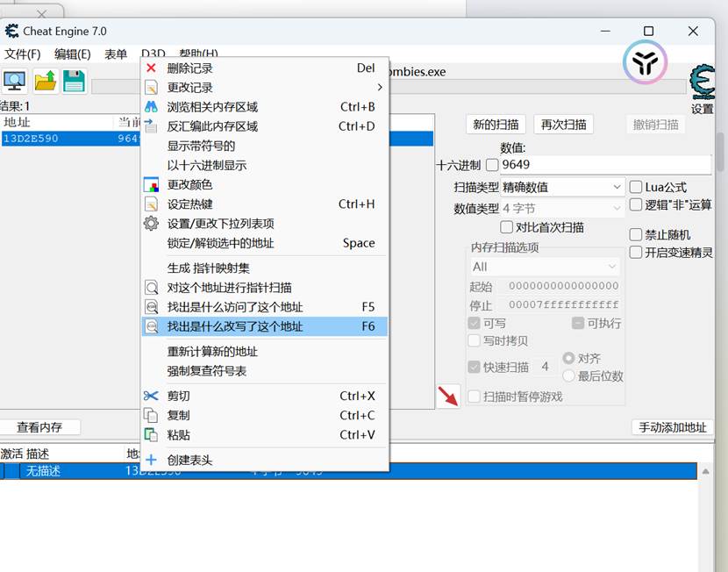This screenshot has width=728, height=572.
Task: Click the change record pencil icon
Action: (151, 87)
